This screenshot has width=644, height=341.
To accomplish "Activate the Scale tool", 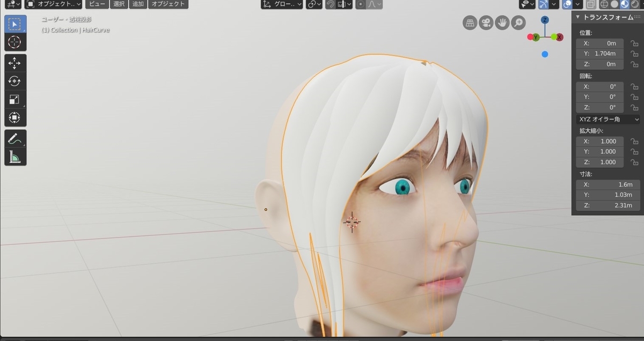I will pyautogui.click(x=15, y=99).
